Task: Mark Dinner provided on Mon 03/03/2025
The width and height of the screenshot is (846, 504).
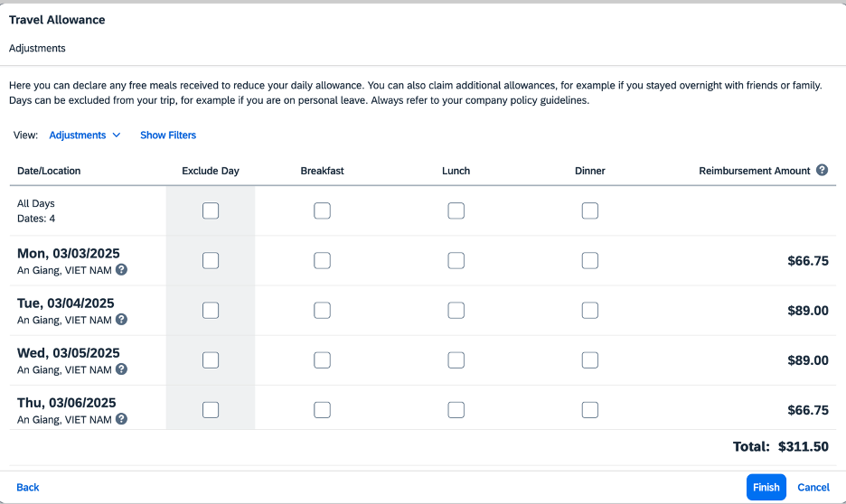Action: (589, 260)
